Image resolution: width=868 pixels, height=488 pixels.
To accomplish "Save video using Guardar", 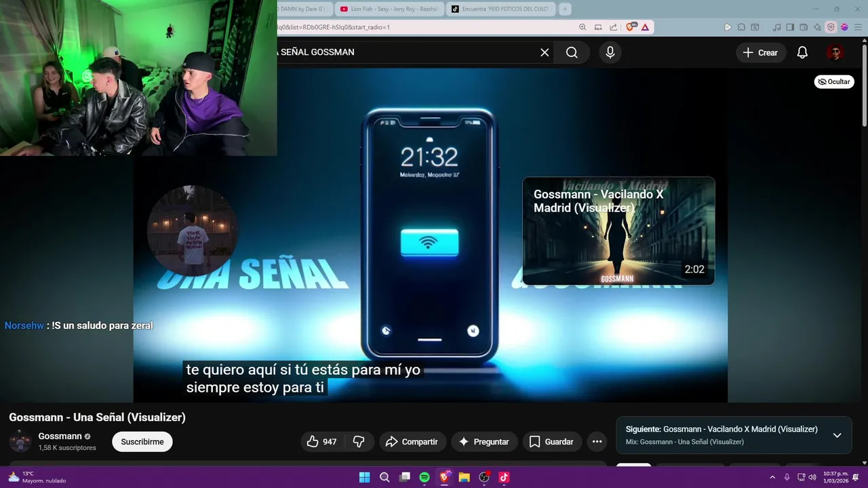I will pos(551,441).
